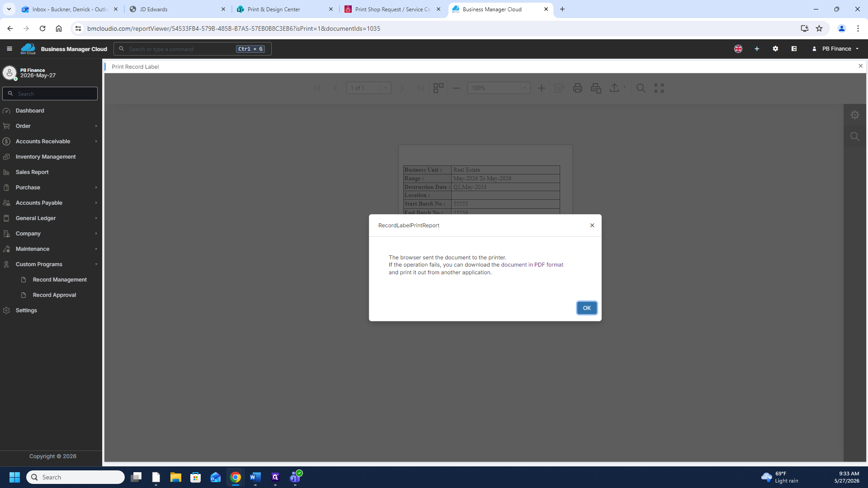Go to previous report page
The image size is (868, 488).
click(335, 88)
